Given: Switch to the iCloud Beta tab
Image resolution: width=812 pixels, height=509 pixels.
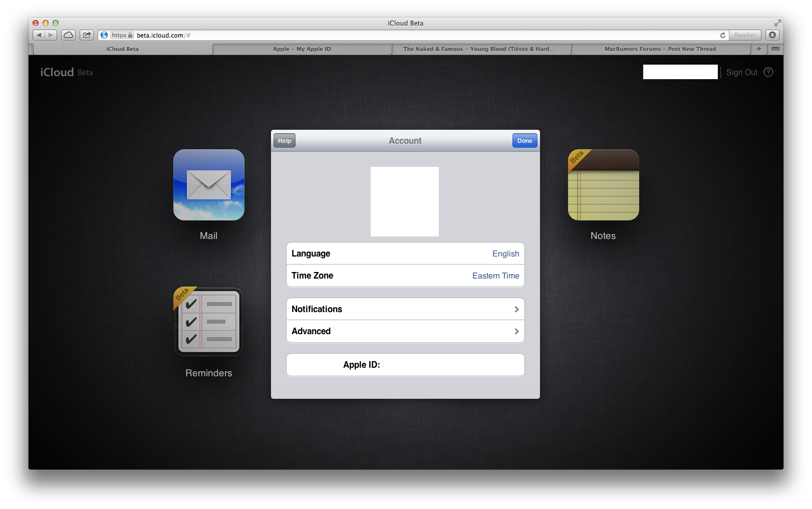Looking at the screenshot, I should [x=123, y=49].
